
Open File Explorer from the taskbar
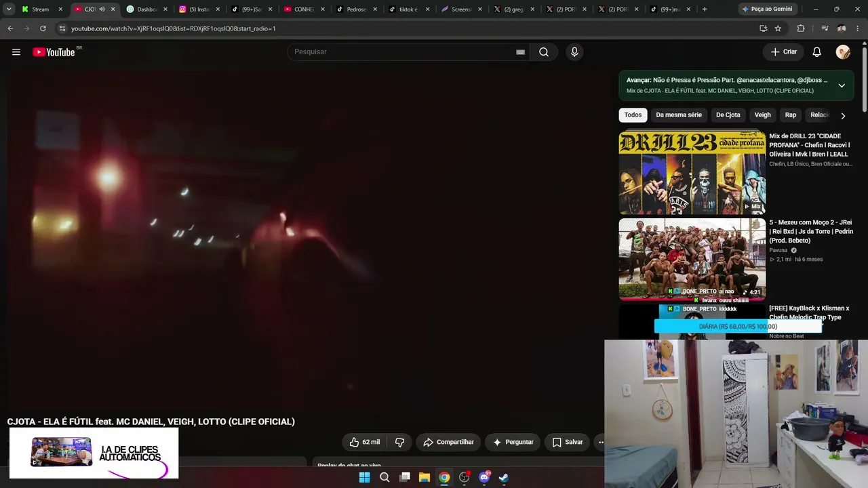click(424, 477)
